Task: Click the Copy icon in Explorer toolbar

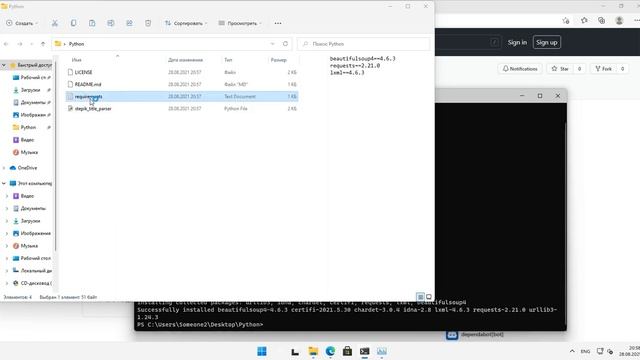Action: click(73, 23)
